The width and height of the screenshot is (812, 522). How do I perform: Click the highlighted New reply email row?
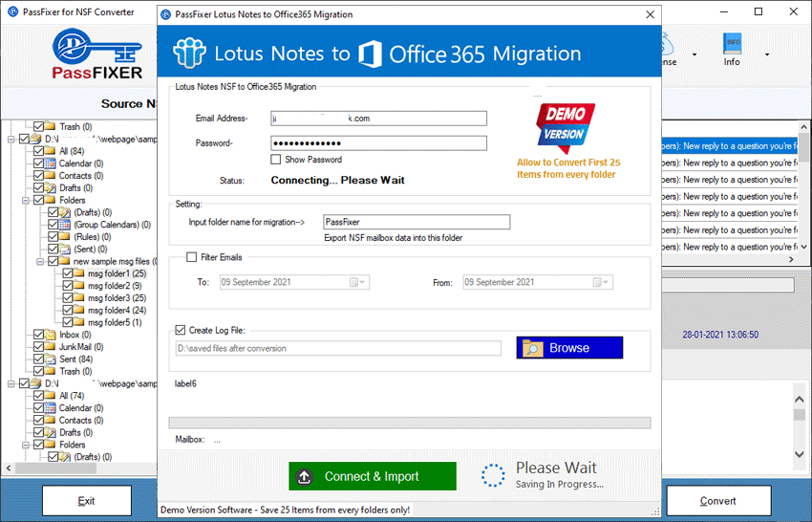[730, 146]
